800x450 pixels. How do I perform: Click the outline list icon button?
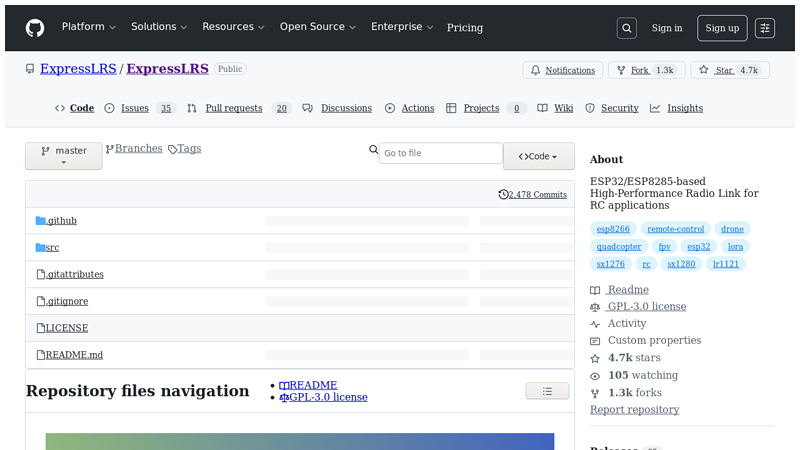[x=547, y=391]
